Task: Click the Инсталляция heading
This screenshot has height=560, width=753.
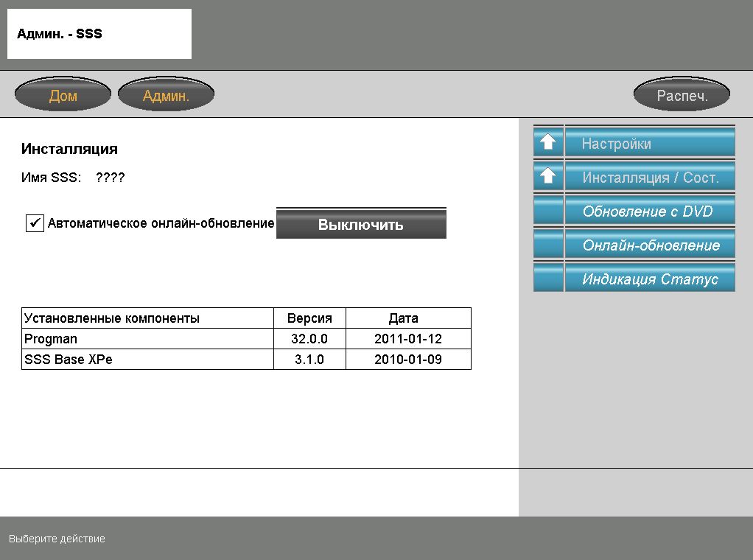Action: [x=70, y=149]
